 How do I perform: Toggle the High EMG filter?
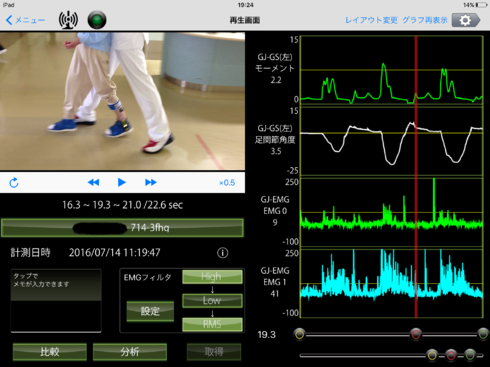(212, 277)
